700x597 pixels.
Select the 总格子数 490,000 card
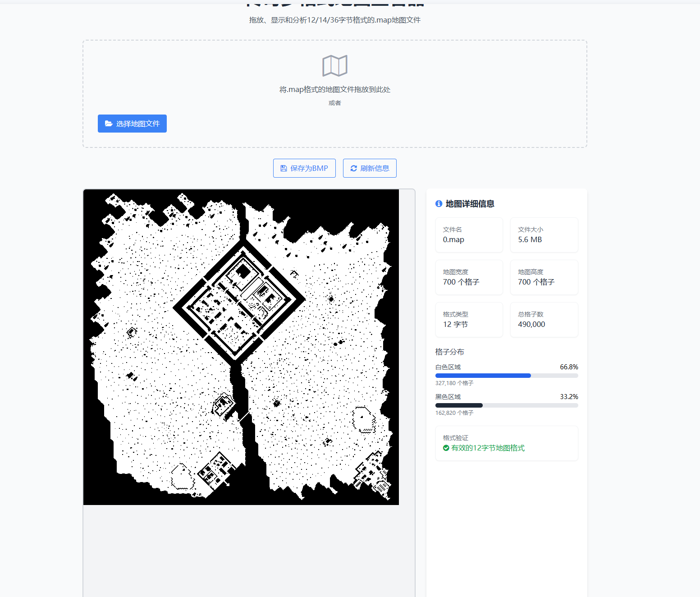[x=544, y=320]
